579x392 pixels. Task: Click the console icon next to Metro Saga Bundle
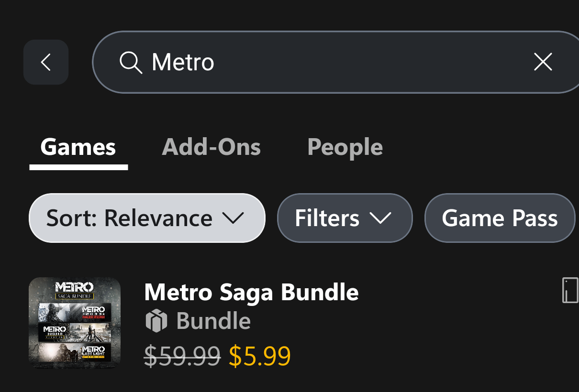pos(569,290)
